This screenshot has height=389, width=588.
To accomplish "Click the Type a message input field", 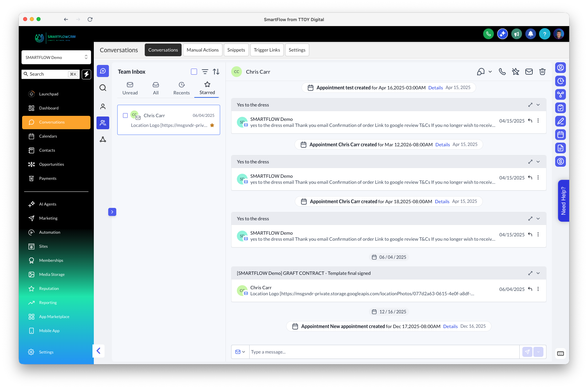I will click(369, 352).
